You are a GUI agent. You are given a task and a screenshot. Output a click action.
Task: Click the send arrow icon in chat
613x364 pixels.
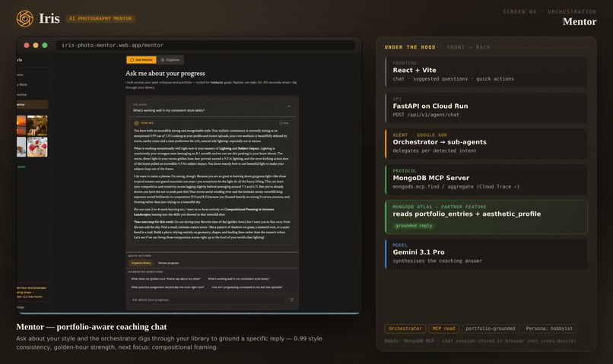click(x=291, y=300)
